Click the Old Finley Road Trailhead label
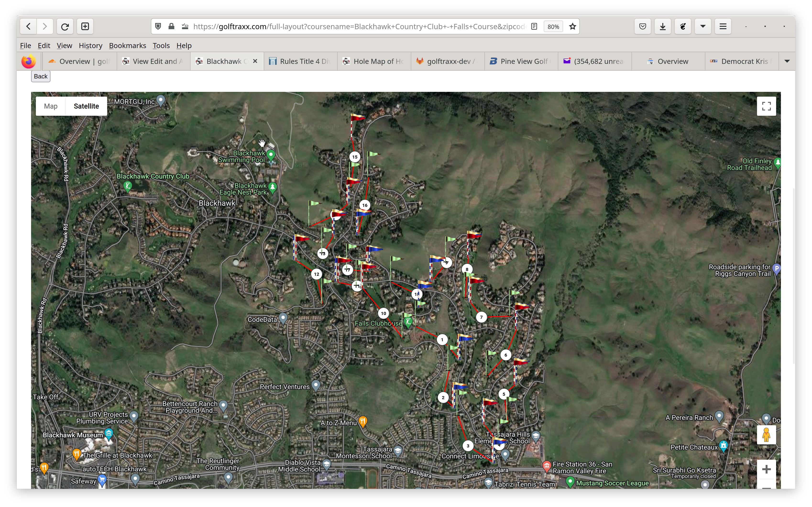The height and width of the screenshot is (507, 812). 749,164
